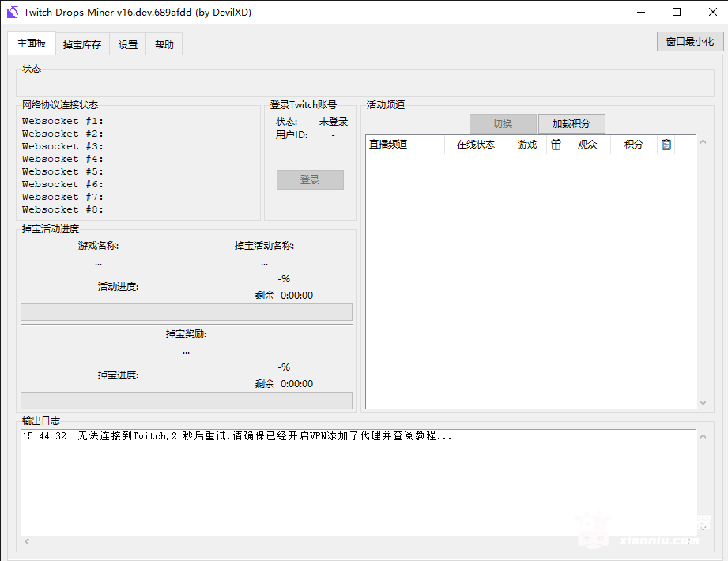Click the Websocket #8 status line
This screenshot has height=561, width=728.
[62, 209]
